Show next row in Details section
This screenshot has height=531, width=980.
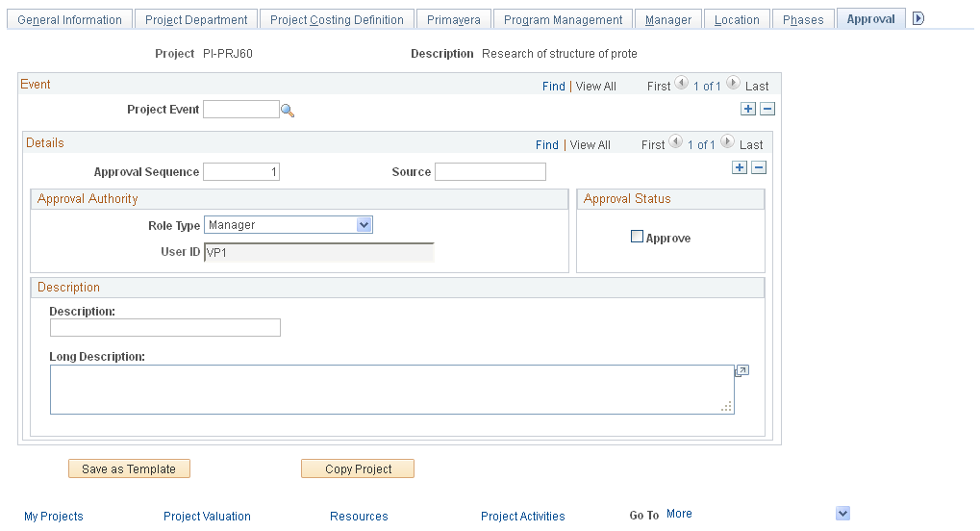coord(727,141)
